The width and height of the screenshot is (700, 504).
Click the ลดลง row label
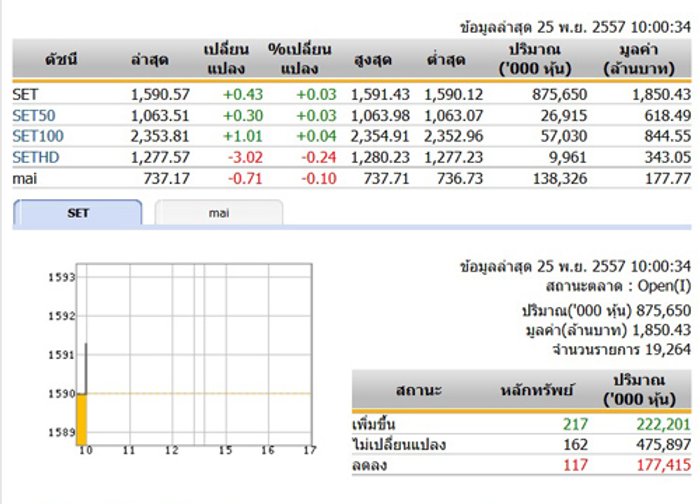click(369, 465)
